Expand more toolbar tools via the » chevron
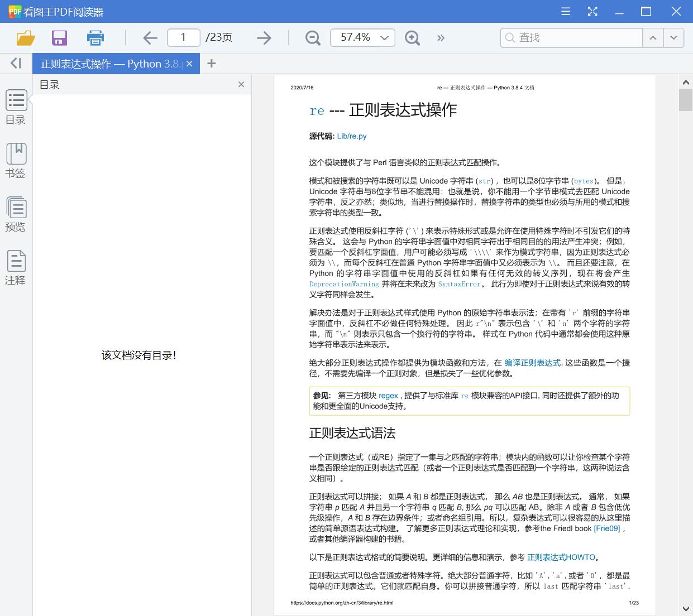 441,37
